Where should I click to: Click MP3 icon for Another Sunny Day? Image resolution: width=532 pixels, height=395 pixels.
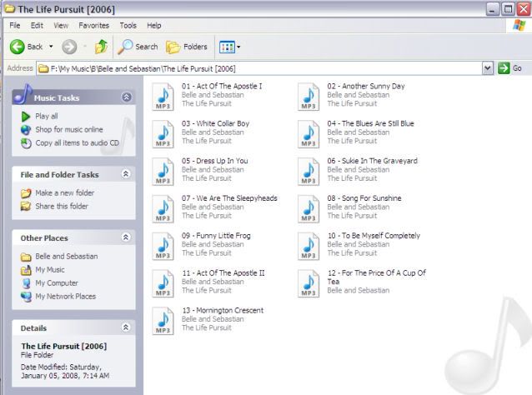click(x=309, y=97)
